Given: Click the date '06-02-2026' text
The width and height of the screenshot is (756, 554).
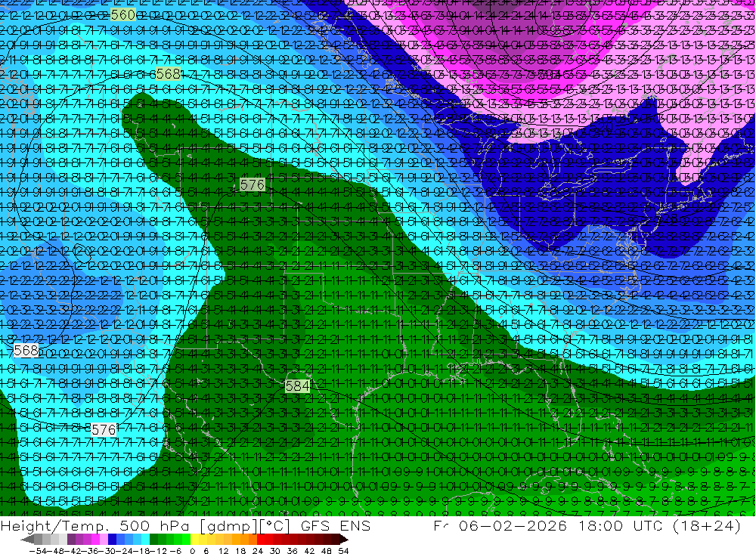Looking at the screenshot, I should 513,525.
